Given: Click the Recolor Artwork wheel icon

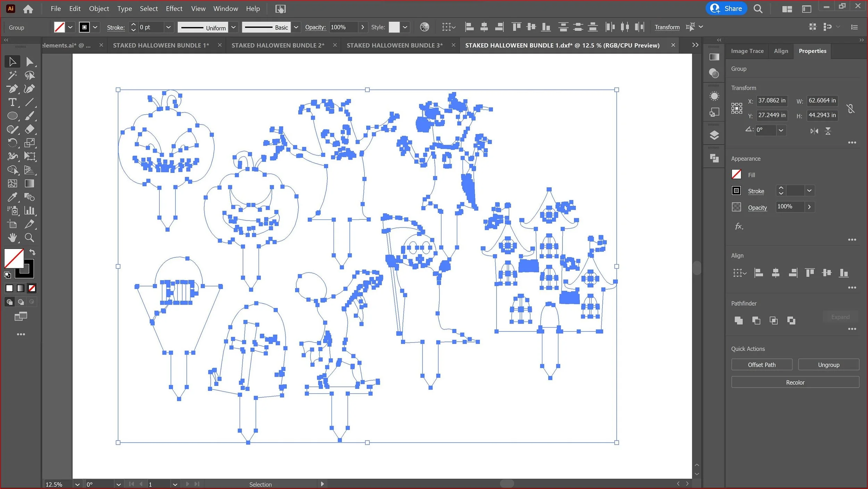Looking at the screenshot, I should pos(424,27).
